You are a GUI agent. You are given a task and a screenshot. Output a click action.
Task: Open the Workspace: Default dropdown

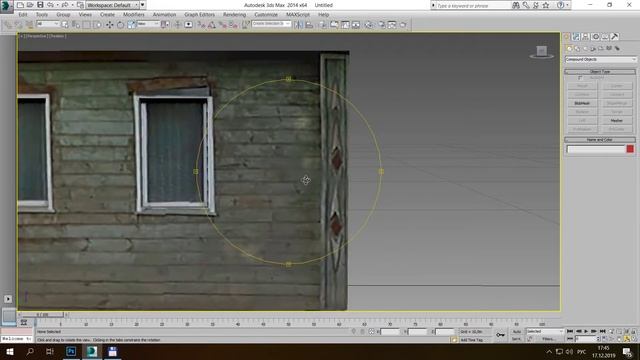coord(112,5)
